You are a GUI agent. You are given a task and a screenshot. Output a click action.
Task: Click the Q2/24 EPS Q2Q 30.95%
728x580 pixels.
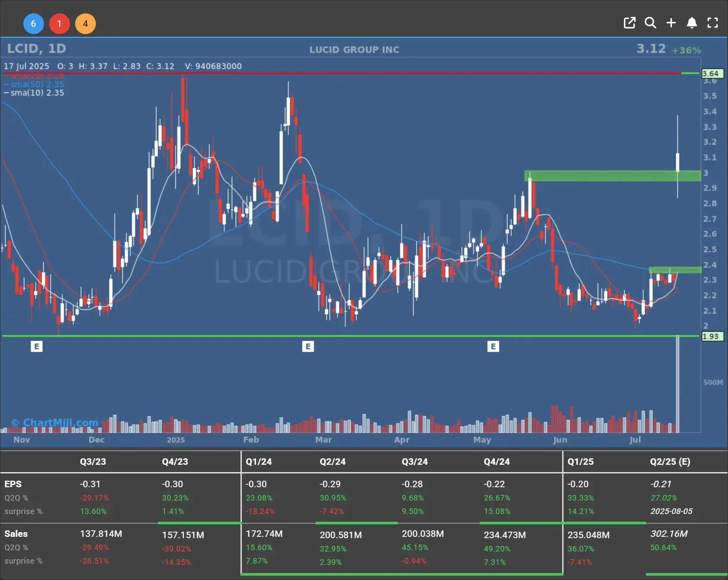pos(333,498)
